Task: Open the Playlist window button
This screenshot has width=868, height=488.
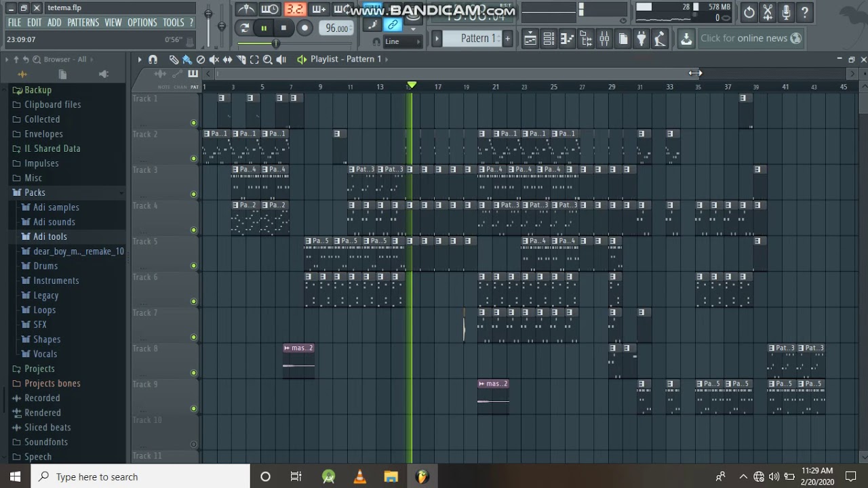Action: [530, 39]
